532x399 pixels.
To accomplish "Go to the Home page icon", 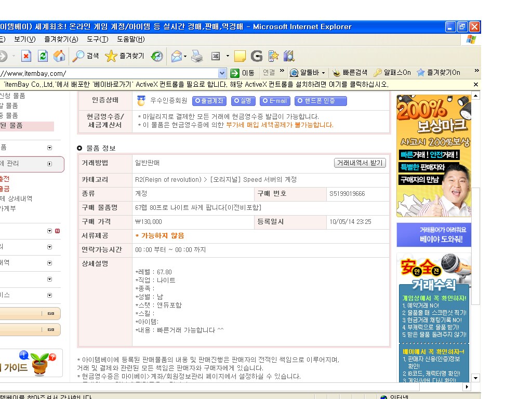I will 59,56.
